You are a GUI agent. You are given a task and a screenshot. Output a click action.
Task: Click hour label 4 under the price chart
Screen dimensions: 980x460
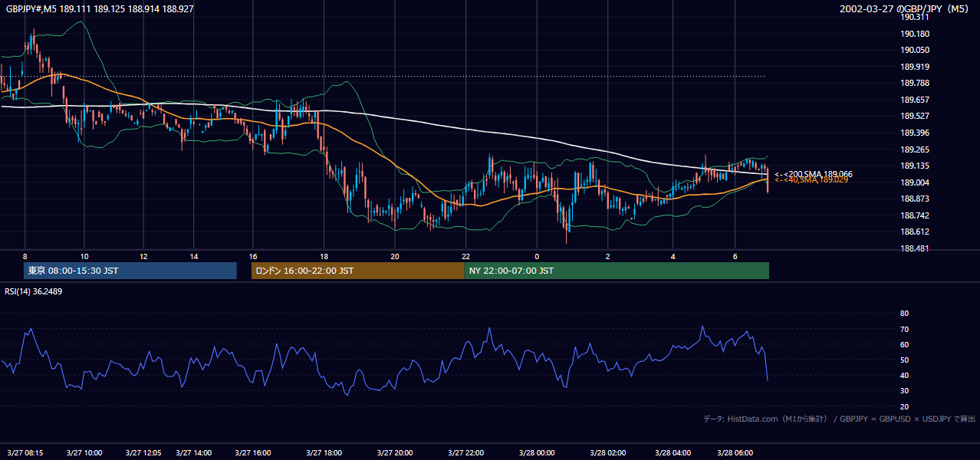click(x=673, y=256)
